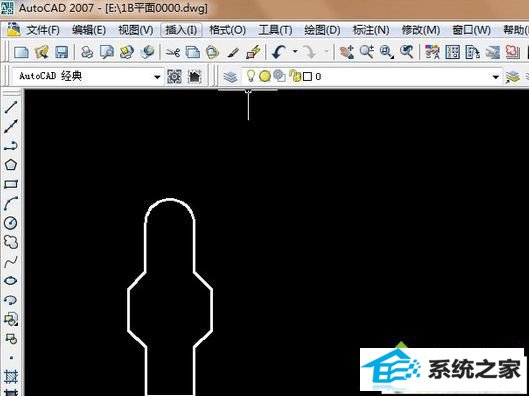Select the Arc tool
The width and height of the screenshot is (529, 396).
click(11, 203)
